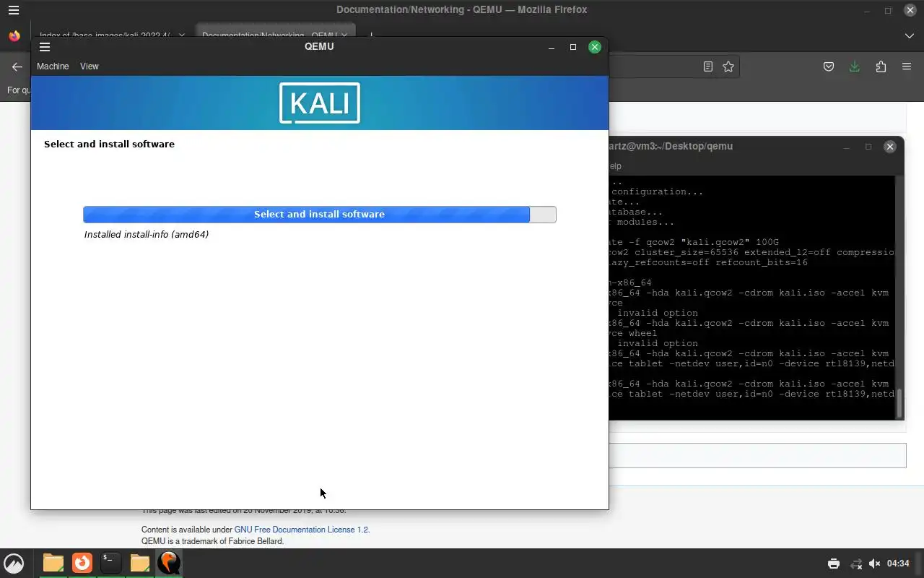Open Firefox downloads panel
The width and height of the screenshot is (924, 578).
855,66
